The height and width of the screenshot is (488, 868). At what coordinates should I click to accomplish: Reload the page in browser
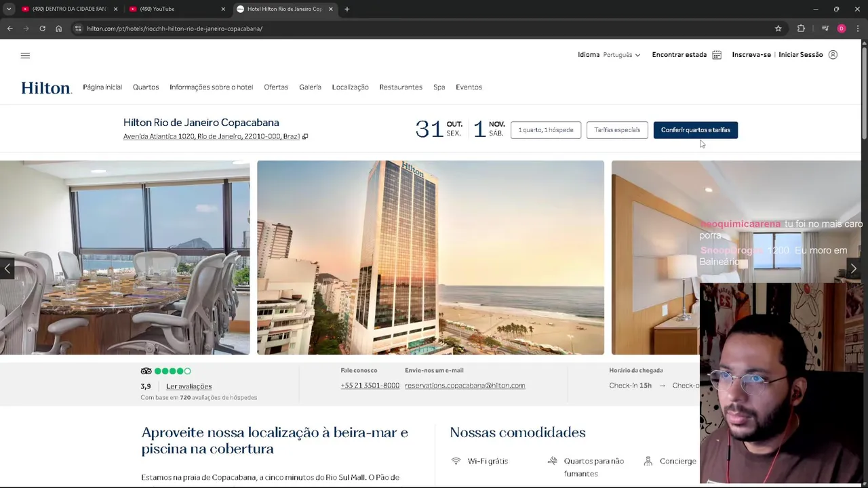(42, 28)
